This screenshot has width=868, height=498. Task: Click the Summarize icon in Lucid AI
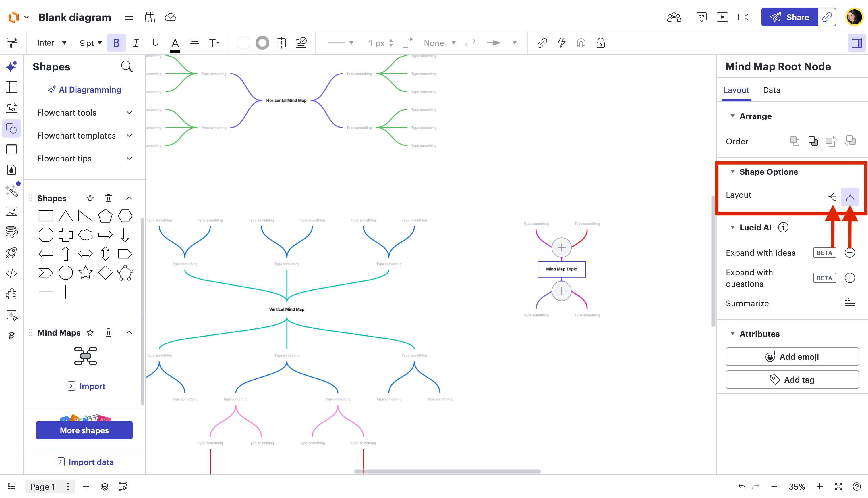[x=850, y=303]
